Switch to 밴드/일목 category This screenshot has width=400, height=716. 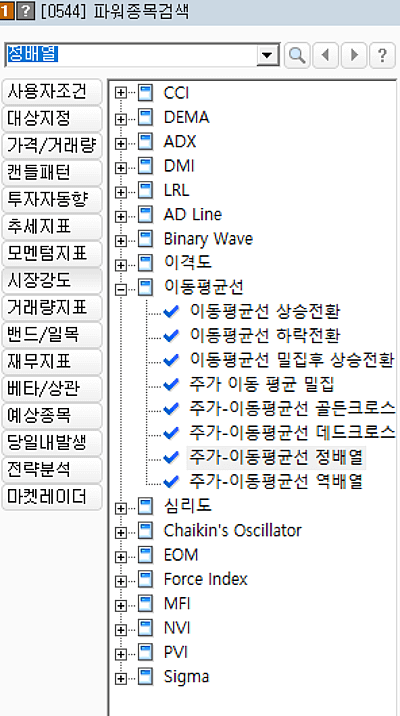tap(52, 335)
